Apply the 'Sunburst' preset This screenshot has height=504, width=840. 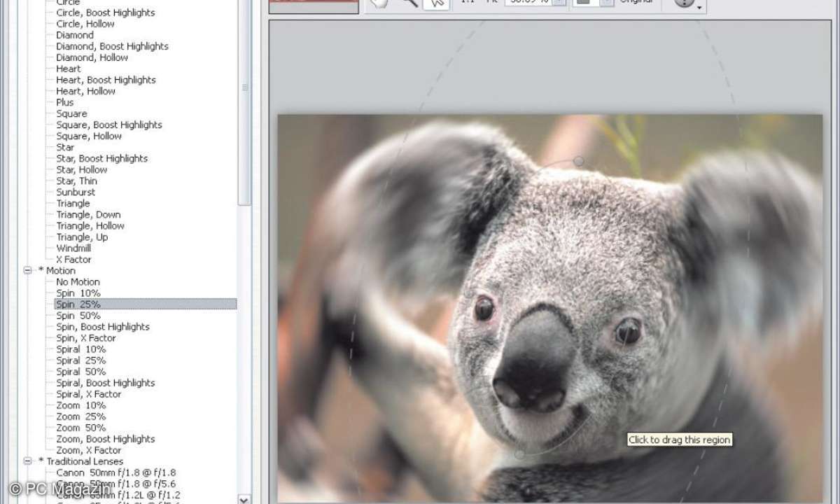point(76,192)
